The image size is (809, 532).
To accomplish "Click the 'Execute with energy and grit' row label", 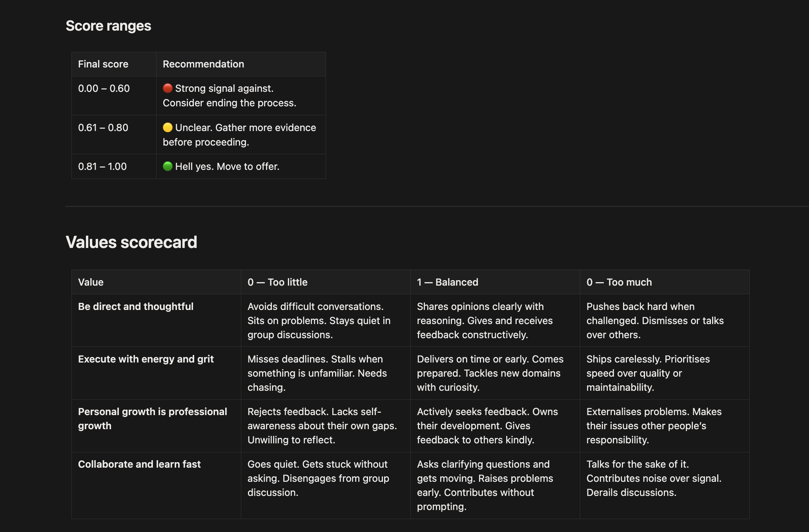I will coord(146,359).
